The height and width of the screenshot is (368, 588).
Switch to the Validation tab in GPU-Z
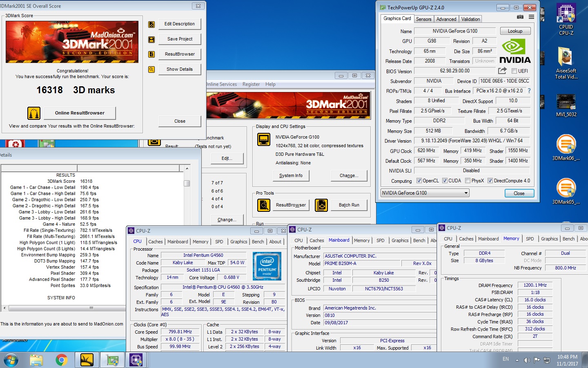pyautogui.click(x=470, y=19)
